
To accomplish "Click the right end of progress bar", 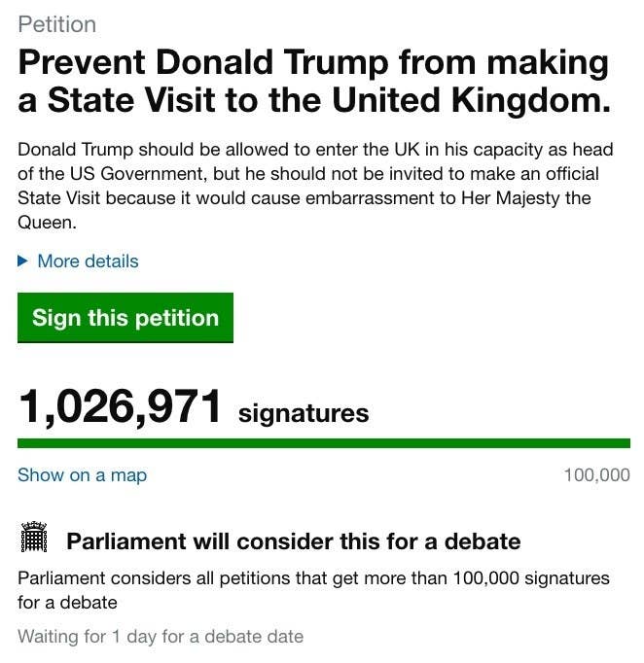I will tap(626, 443).
